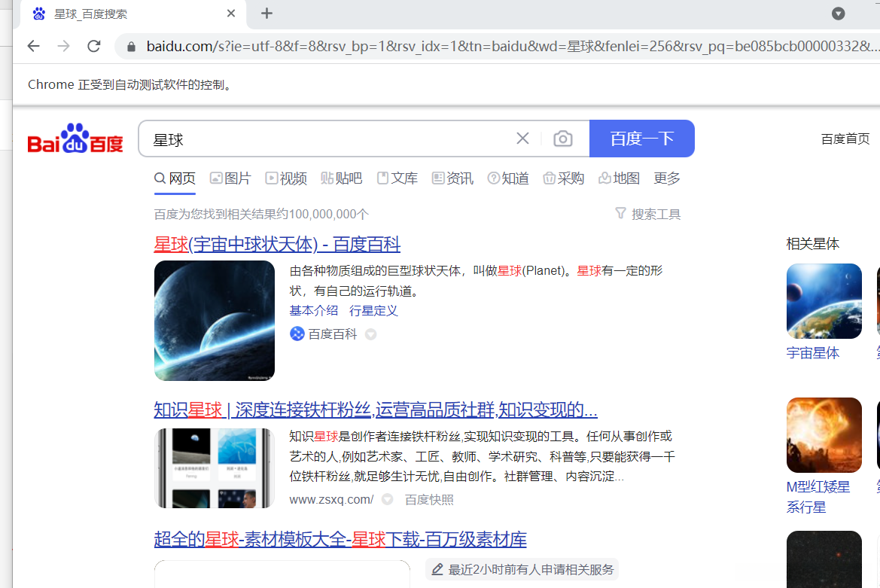880x588 pixels.
Task: Click the browser back arrow
Action: (33, 46)
